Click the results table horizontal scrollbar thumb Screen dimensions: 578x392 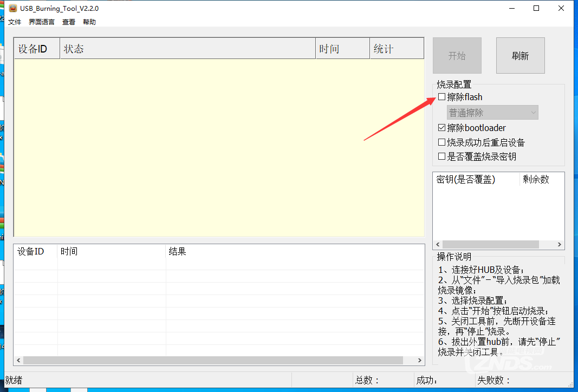click(x=213, y=360)
